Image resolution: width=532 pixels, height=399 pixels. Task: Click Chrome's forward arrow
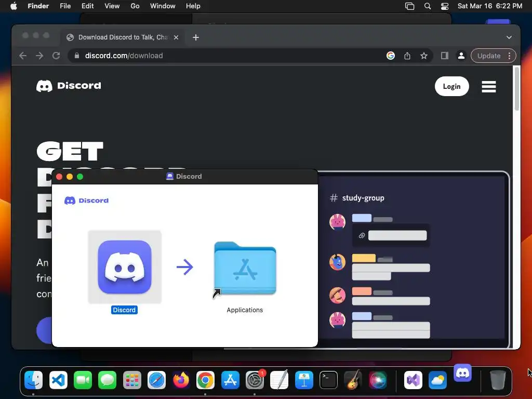[x=39, y=56]
